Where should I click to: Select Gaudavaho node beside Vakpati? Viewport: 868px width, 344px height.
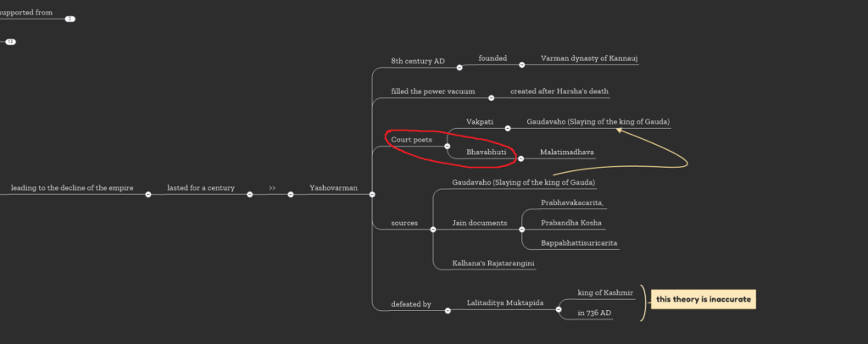coord(598,122)
